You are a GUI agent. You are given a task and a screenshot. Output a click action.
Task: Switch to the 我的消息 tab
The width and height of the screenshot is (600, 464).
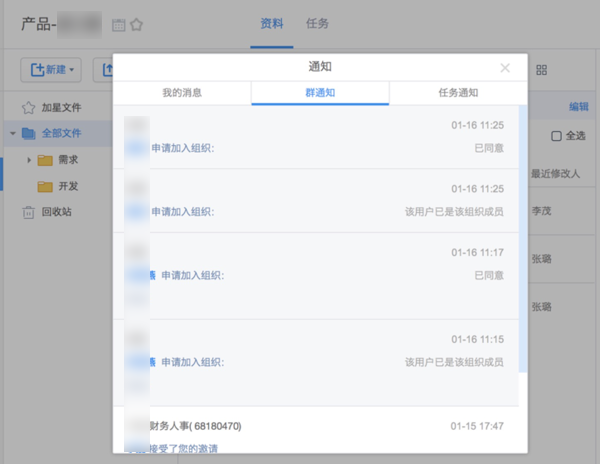[x=182, y=93]
